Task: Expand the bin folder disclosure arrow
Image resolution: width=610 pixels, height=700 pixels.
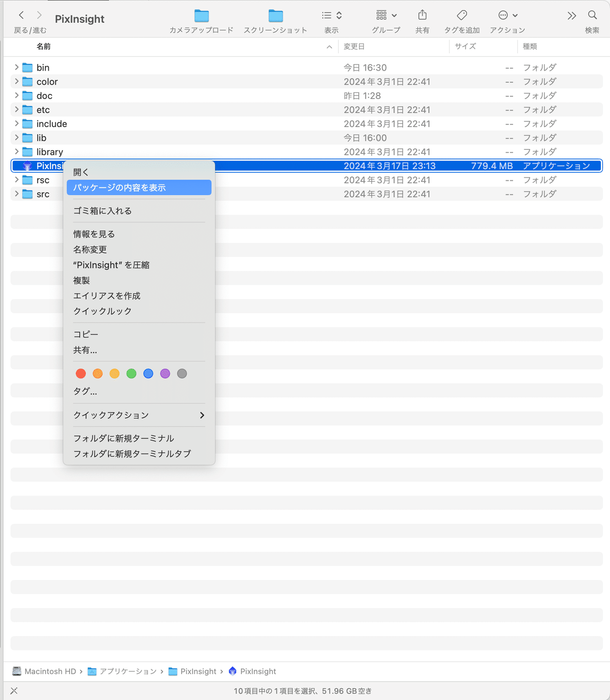Action: coord(16,67)
